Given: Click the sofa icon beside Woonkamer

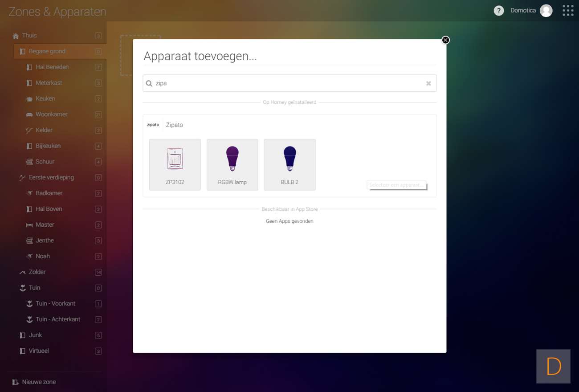Looking at the screenshot, I should pyautogui.click(x=29, y=114).
